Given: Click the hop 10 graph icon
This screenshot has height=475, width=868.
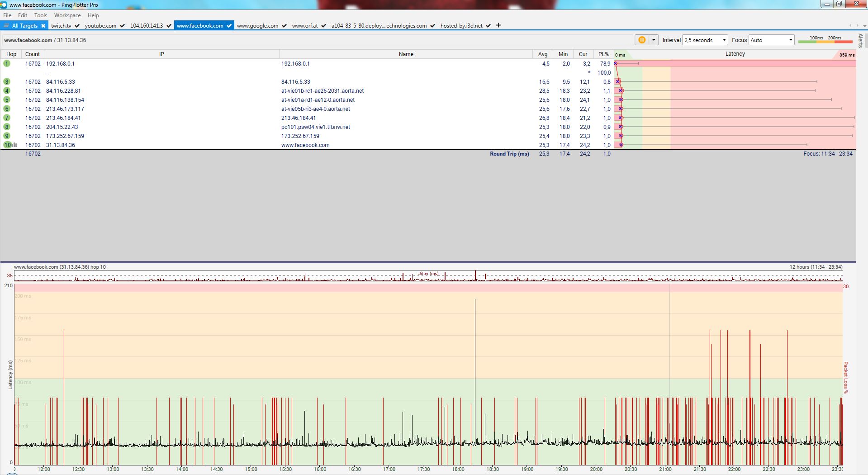Looking at the screenshot, I should 15,145.
